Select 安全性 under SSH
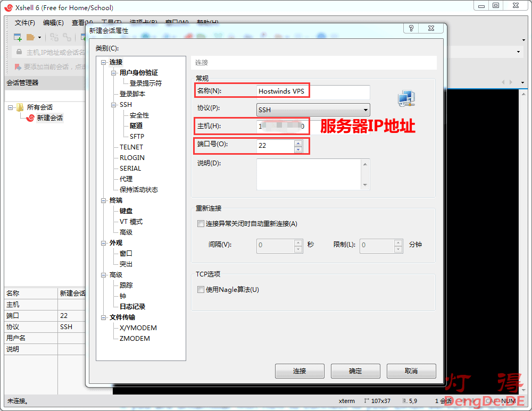This screenshot has width=532, height=411. (139, 115)
